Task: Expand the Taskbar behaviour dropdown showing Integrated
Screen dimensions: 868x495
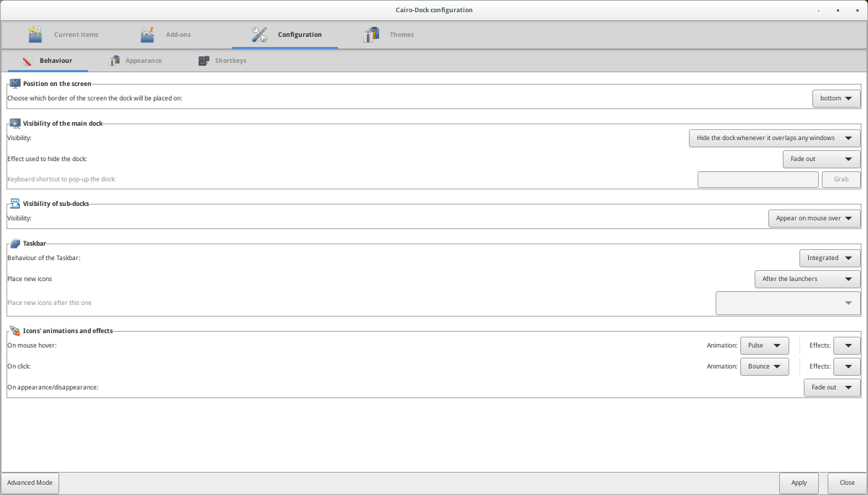Action: [830, 258]
